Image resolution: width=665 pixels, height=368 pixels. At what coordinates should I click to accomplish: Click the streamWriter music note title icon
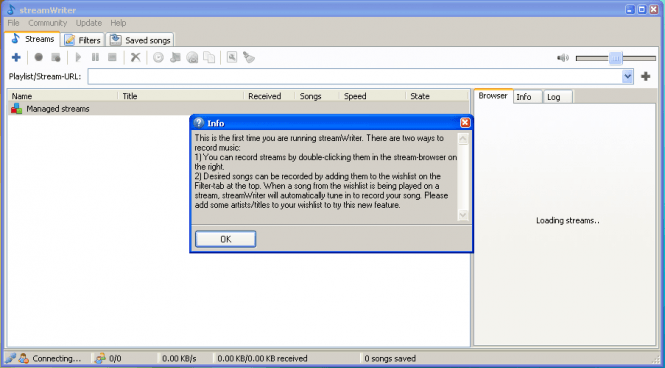coord(11,9)
